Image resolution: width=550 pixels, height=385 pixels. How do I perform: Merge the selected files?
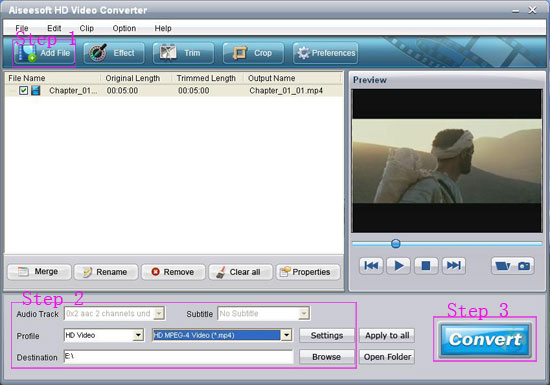click(39, 272)
